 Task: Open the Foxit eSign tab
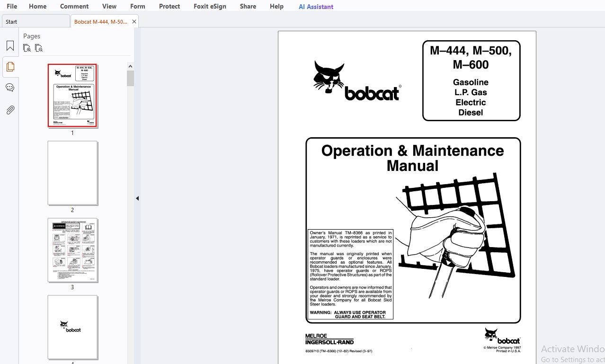210,6
